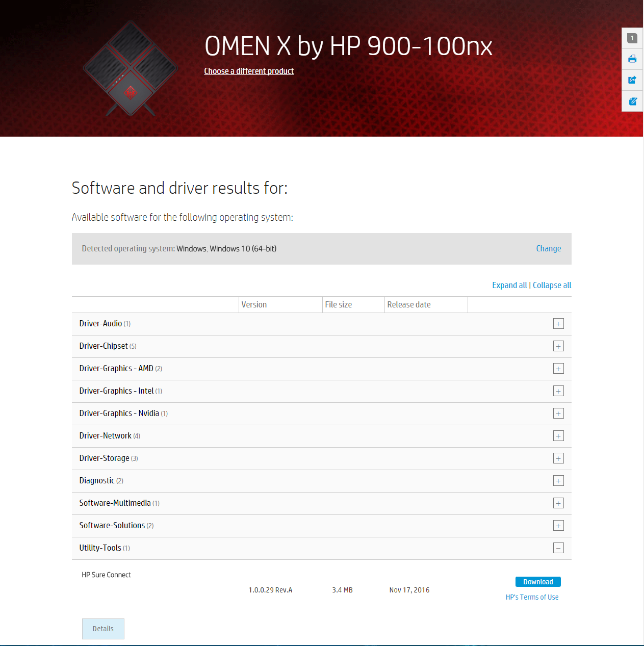Expand Driver-Graphics - Nvidia plus icon
The height and width of the screenshot is (646, 644).
558,414
